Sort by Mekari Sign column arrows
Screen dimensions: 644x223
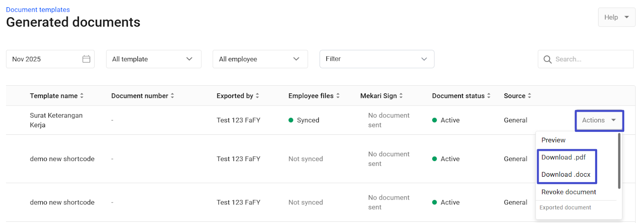[x=401, y=96]
